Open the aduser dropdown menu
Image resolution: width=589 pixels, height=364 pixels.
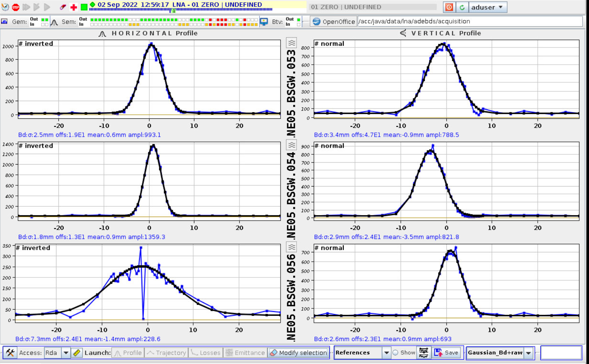487,7
